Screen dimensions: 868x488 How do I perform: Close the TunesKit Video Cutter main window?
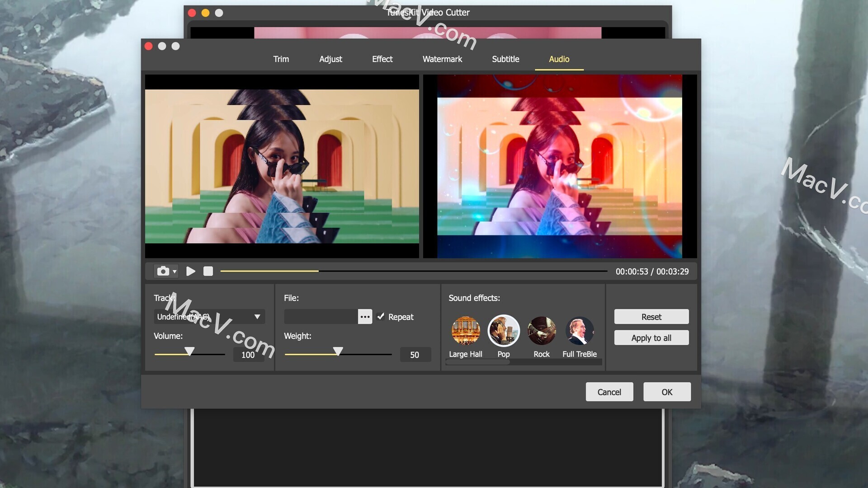point(192,13)
